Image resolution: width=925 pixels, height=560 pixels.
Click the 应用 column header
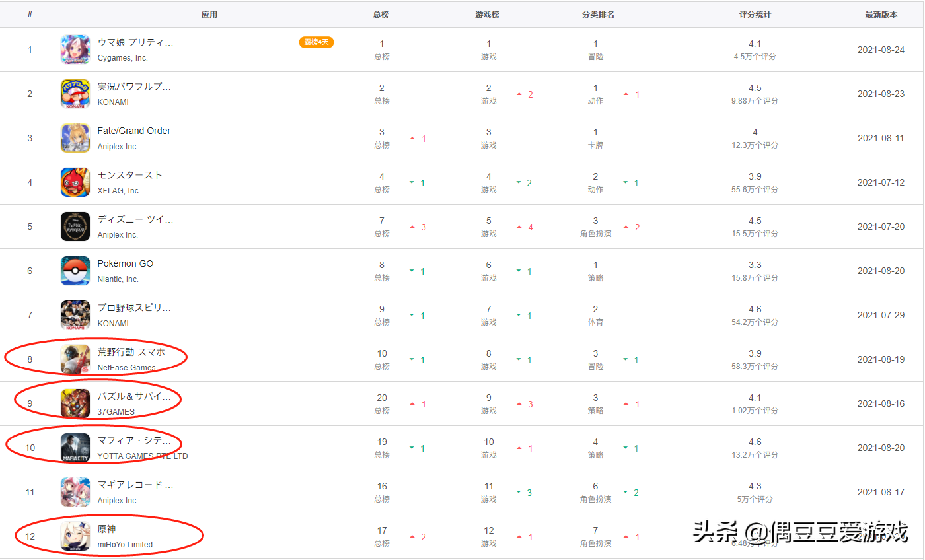pos(209,15)
